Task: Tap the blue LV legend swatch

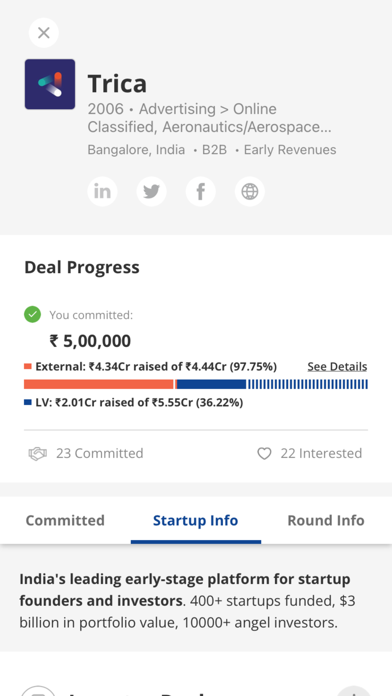Action: [28, 403]
